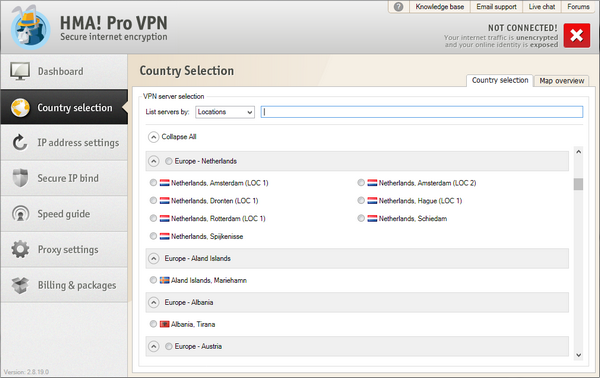Select the Europe - Austria group radio button
600x378 pixels.
click(168, 346)
